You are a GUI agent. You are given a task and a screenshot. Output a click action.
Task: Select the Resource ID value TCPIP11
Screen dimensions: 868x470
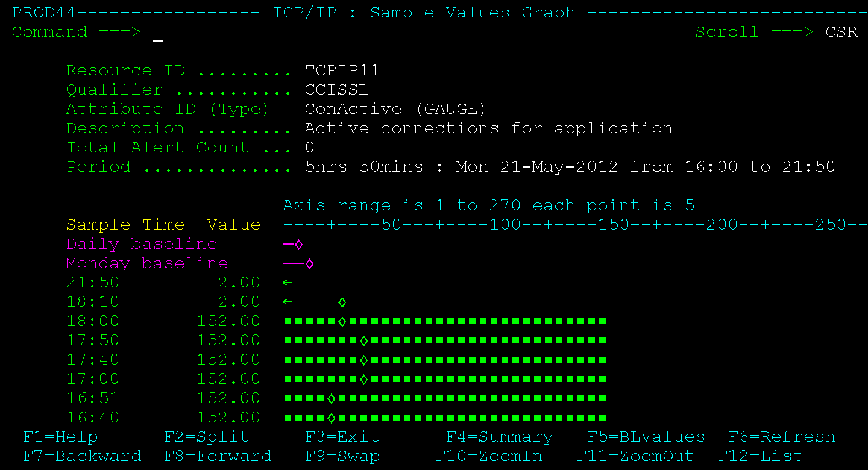coord(342,70)
